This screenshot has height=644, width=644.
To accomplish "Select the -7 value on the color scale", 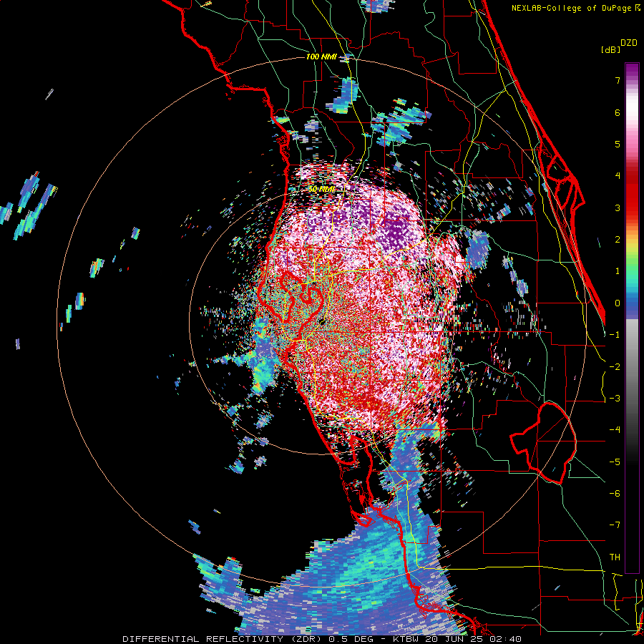I will coord(615,525).
